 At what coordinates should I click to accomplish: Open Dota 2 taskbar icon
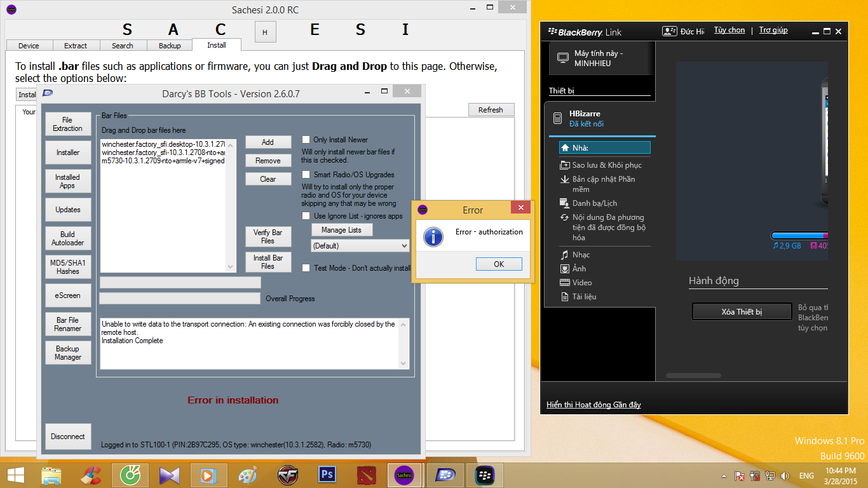367,475
